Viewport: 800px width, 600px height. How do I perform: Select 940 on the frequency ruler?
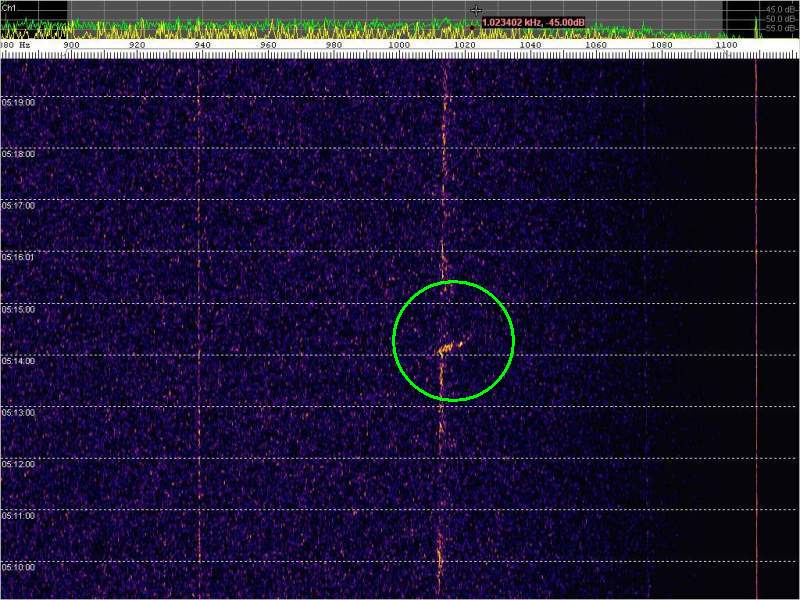[203, 45]
